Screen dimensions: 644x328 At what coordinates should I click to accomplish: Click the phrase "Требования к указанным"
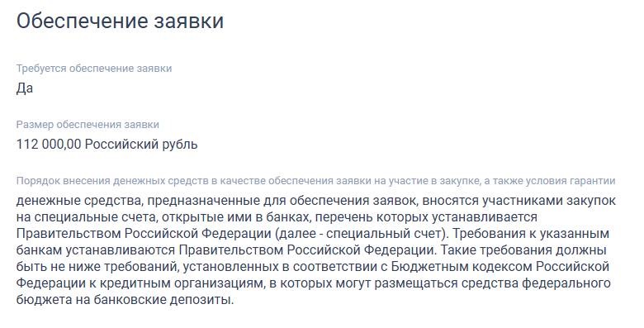pyautogui.click(x=531, y=234)
